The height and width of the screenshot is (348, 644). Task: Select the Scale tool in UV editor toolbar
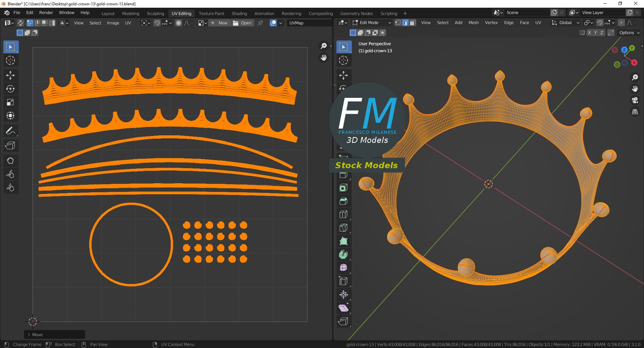[10, 102]
